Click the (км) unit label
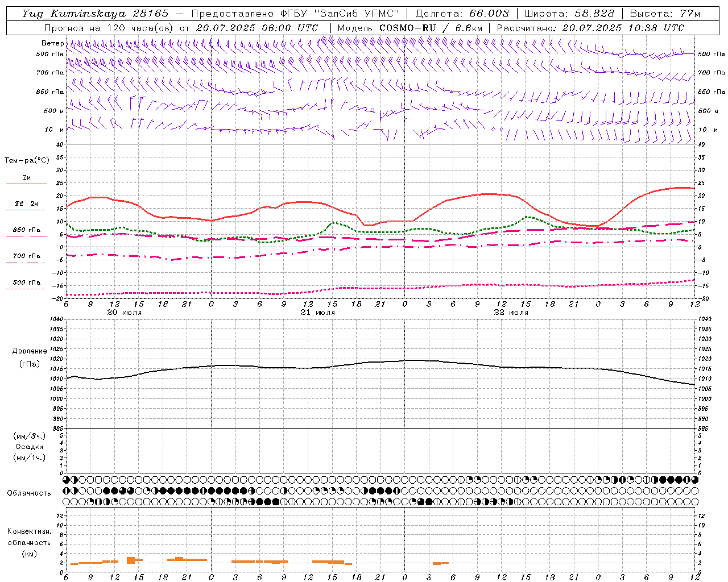This screenshot has width=728, height=582. pos(30,553)
